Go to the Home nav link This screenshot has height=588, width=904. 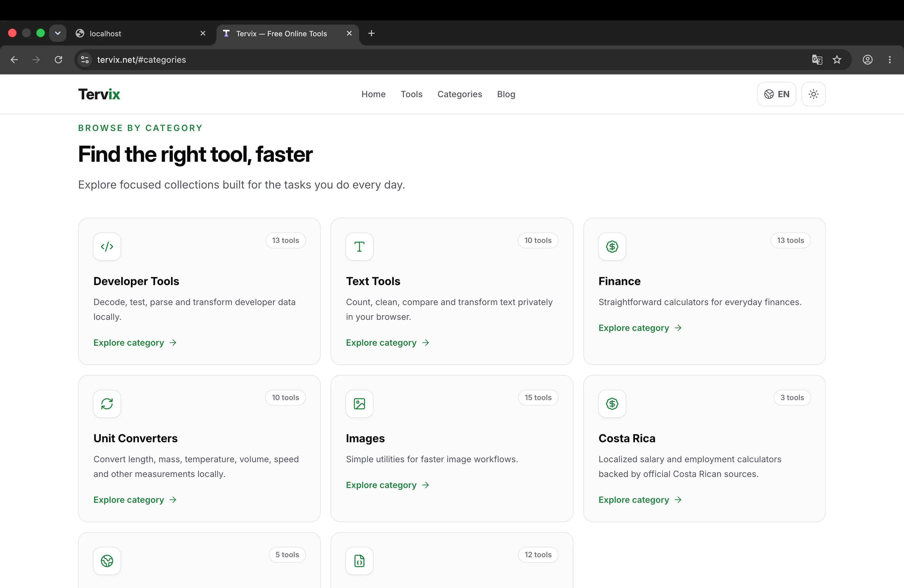tap(373, 94)
